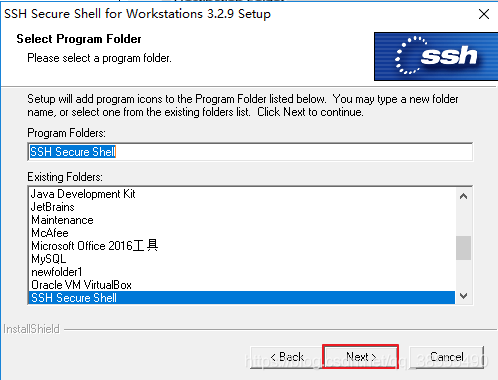Click the Program Folders text field
Viewport: 498px width, 380px height.
(250, 152)
